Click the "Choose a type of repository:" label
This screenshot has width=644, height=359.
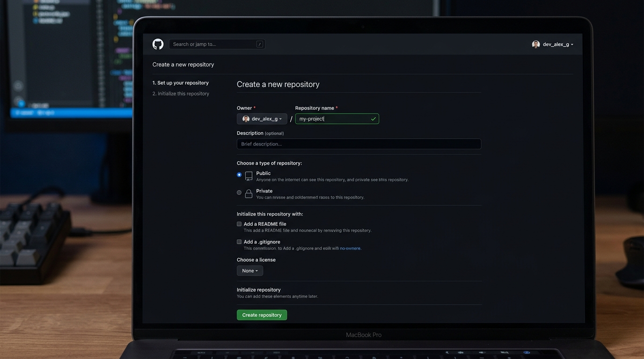(269, 163)
